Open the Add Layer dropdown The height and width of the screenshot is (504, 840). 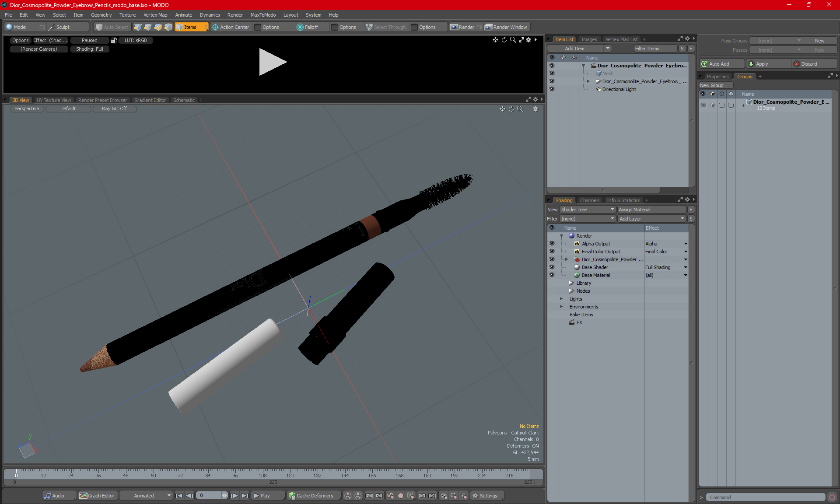pyautogui.click(x=651, y=219)
